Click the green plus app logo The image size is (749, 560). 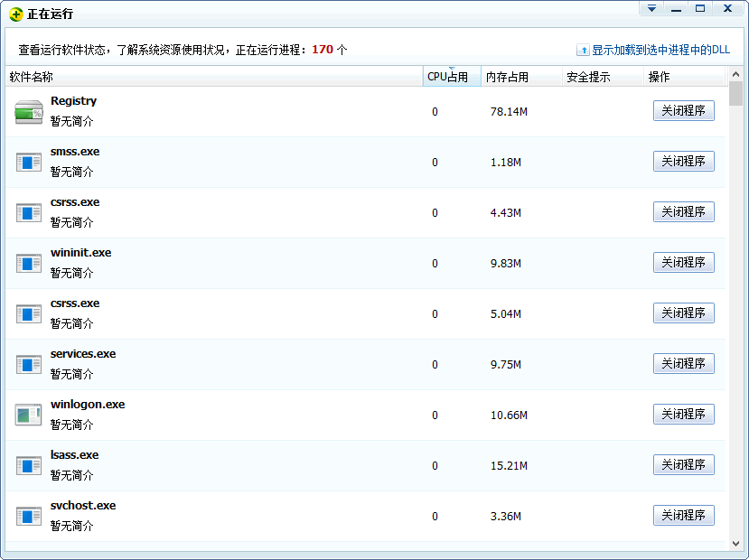[16, 14]
